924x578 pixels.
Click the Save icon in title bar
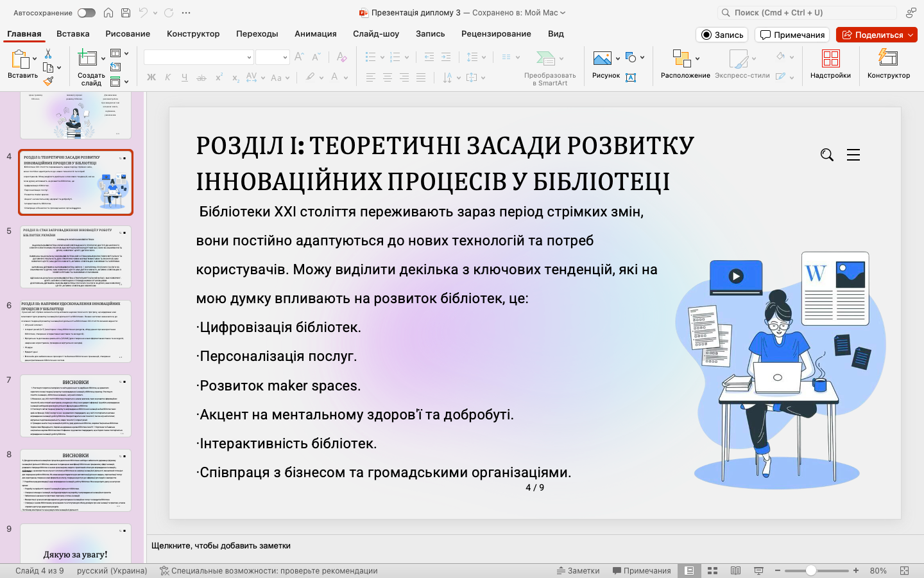[x=126, y=13]
